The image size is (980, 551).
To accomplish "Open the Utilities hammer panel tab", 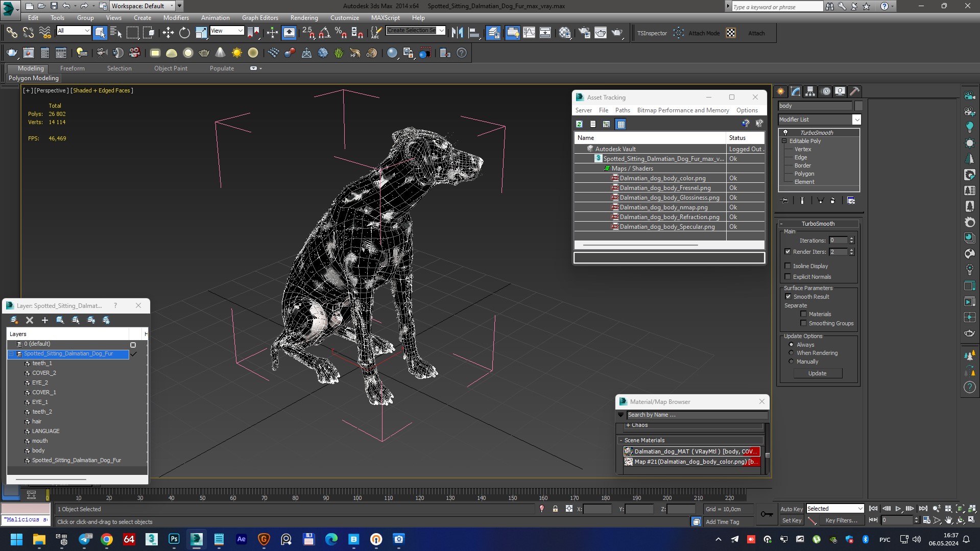I will pos(854,91).
